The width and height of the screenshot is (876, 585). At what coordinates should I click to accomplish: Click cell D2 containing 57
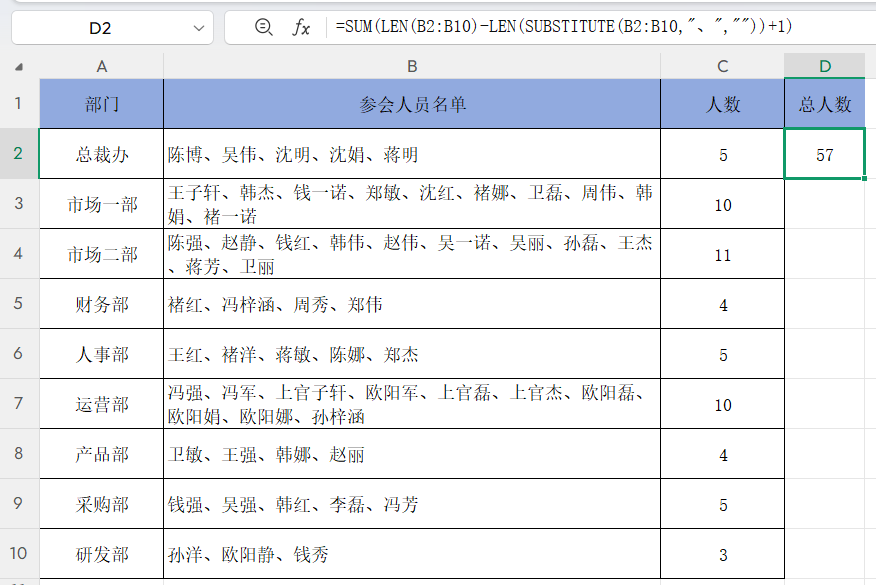pyautogui.click(x=824, y=154)
